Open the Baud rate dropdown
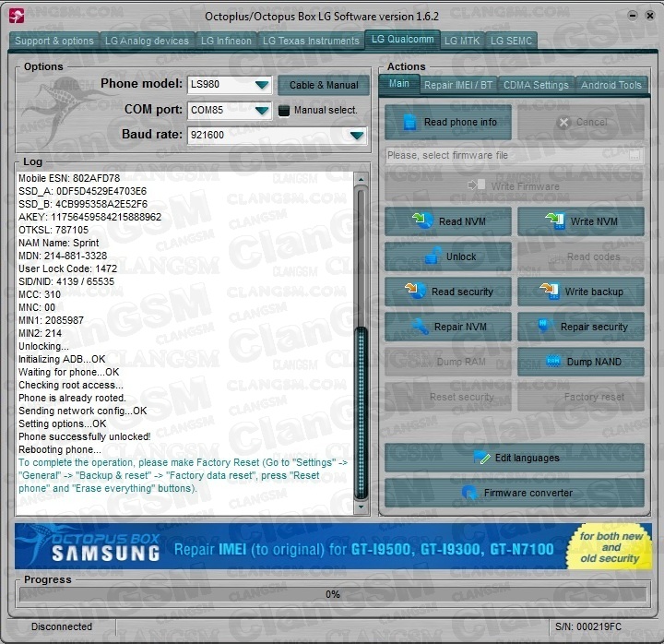Viewport: 664px width, 644px height. (357, 136)
